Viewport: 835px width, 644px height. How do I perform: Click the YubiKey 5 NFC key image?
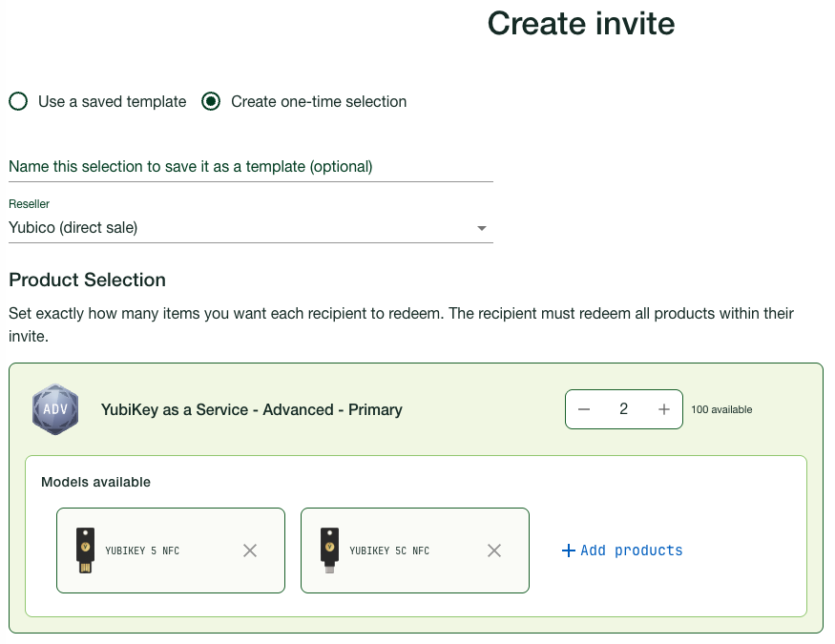pyautogui.click(x=85, y=551)
